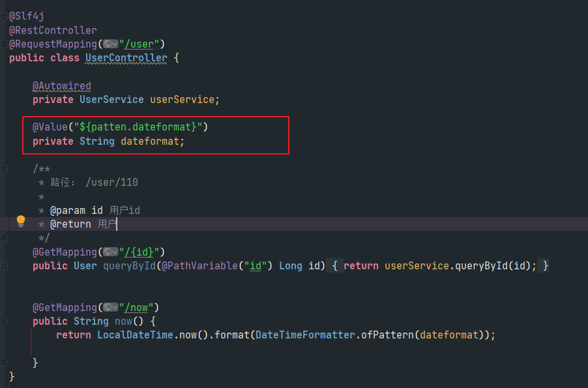
Task: Click the @RequestMapping annotation
Action: coord(53,44)
